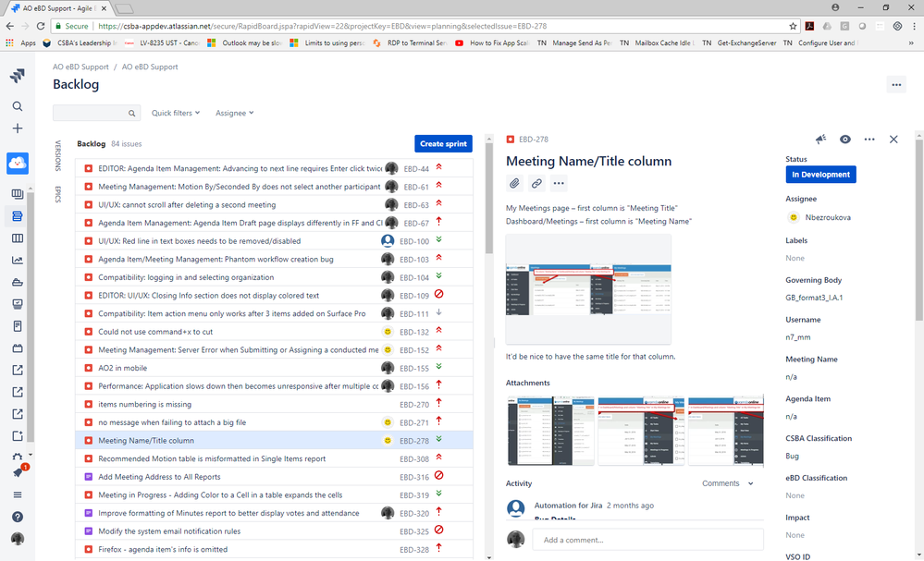Select the Backlog icon in the board sidebar
The image size is (924, 561).
click(x=17, y=214)
